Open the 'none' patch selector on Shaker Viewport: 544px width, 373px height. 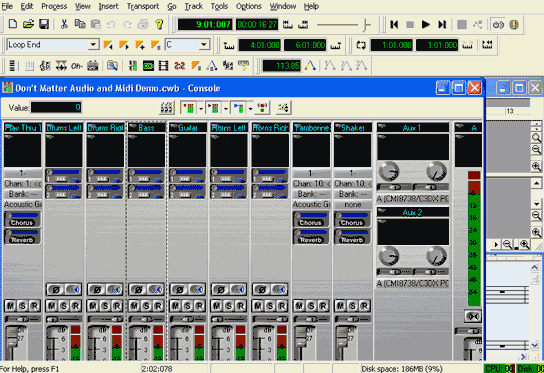tap(352, 205)
